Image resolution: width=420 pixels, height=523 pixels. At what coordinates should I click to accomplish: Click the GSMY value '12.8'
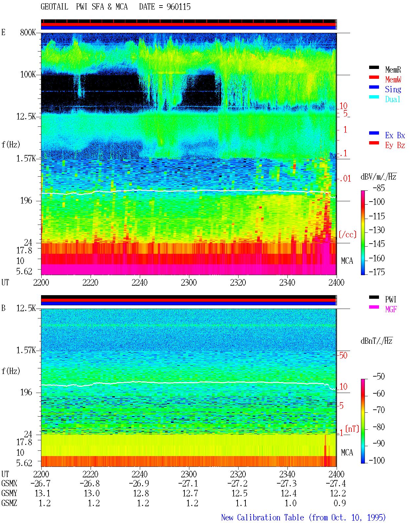click(141, 493)
